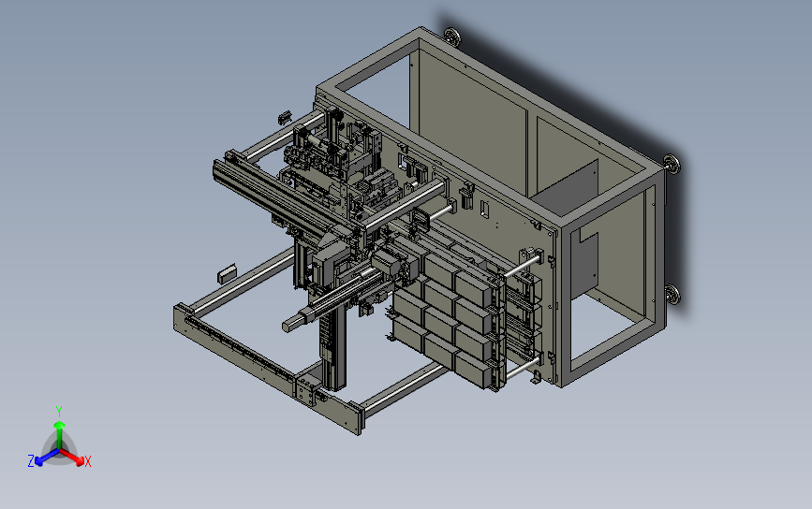Select the long base rail with holes
The width and height of the screenshot is (812, 509).
tap(267, 368)
